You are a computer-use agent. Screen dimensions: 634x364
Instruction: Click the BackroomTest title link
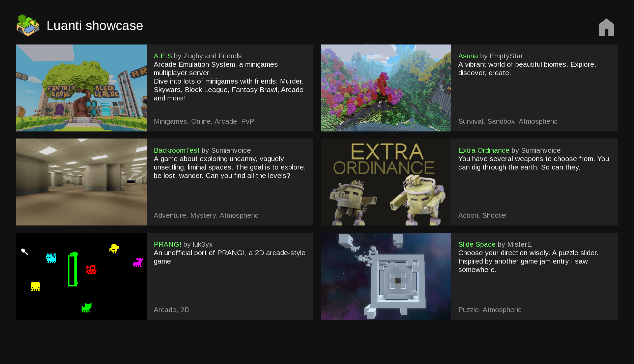click(176, 150)
